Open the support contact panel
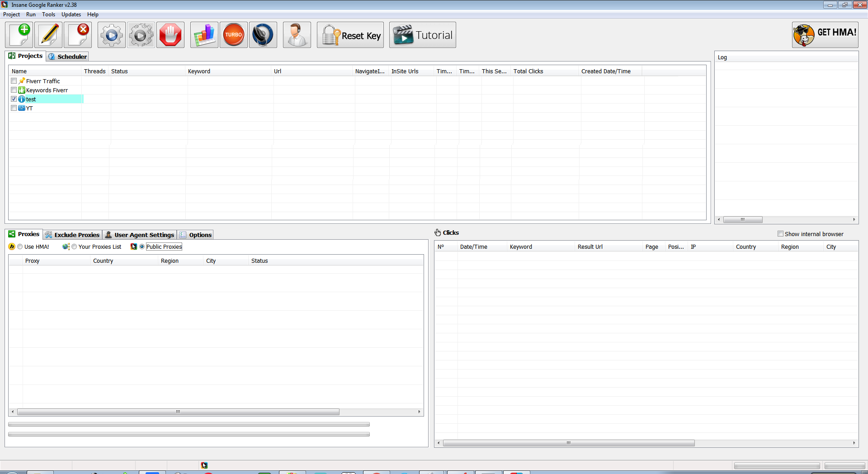 [x=297, y=35]
